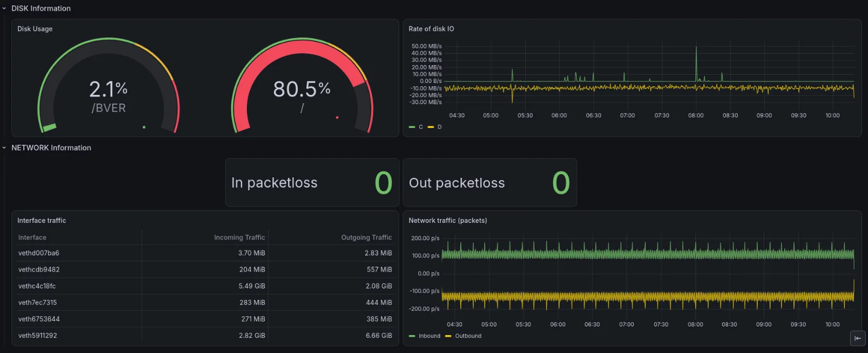Sort table by Incoming Traffic column header
868x353 pixels.
(239, 238)
